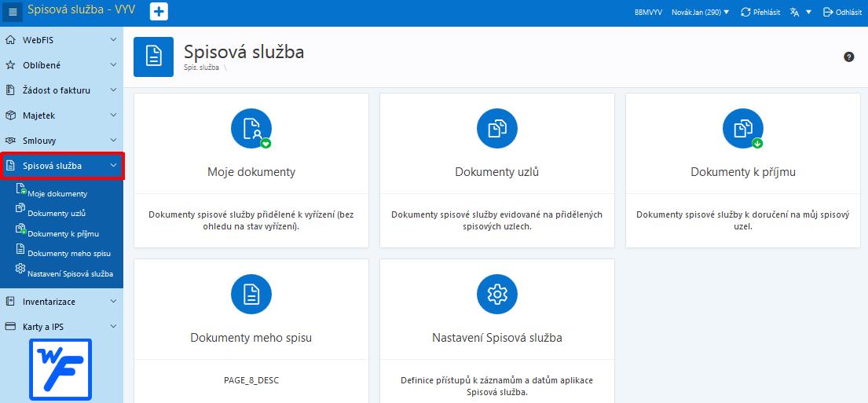868x403 pixels.
Task: Click the Spis. služba breadcrumb
Action: coord(202,68)
